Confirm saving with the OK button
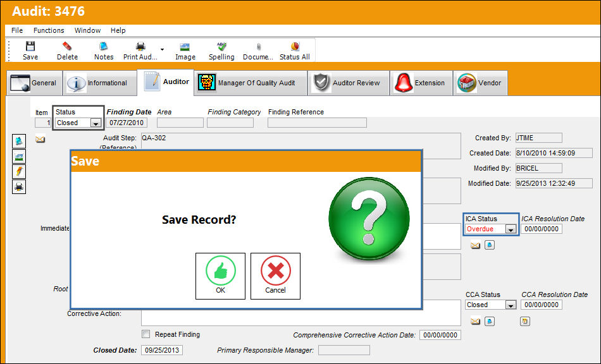Viewport: 601px width, 364px height. pos(220,276)
